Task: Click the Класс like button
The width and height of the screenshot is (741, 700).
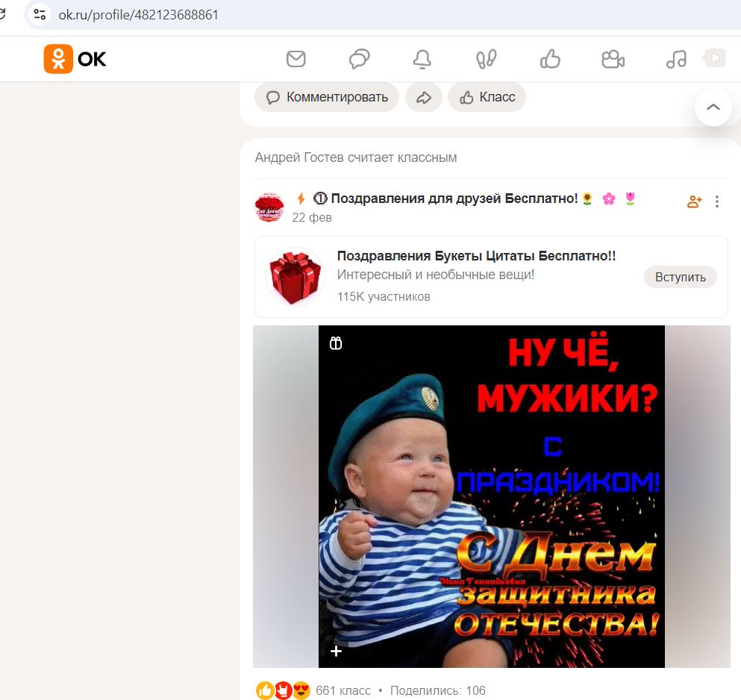Action: pyautogui.click(x=487, y=97)
